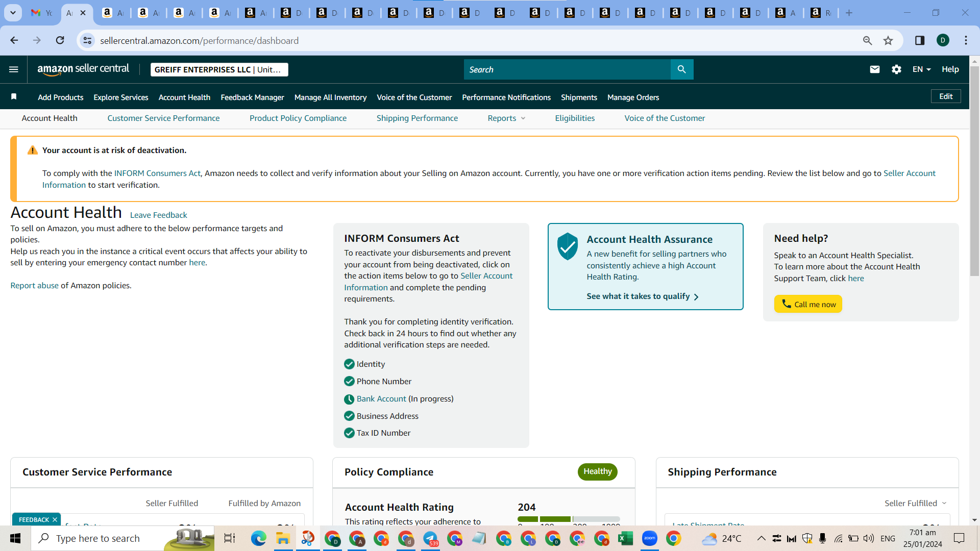
Task: Open Manage Orders
Action: click(633, 97)
